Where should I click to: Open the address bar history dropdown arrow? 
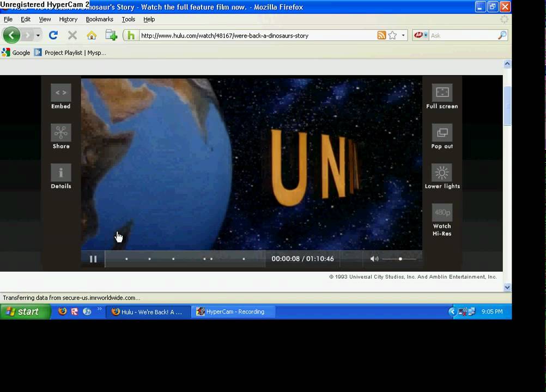403,35
